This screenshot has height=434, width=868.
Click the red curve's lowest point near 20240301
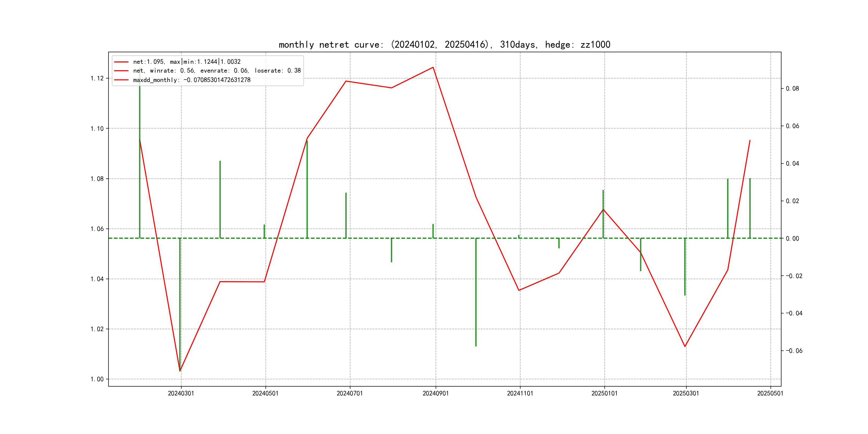(180, 371)
